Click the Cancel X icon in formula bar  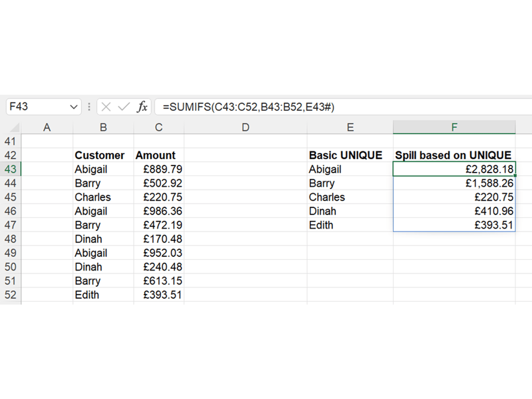pyautogui.click(x=106, y=107)
